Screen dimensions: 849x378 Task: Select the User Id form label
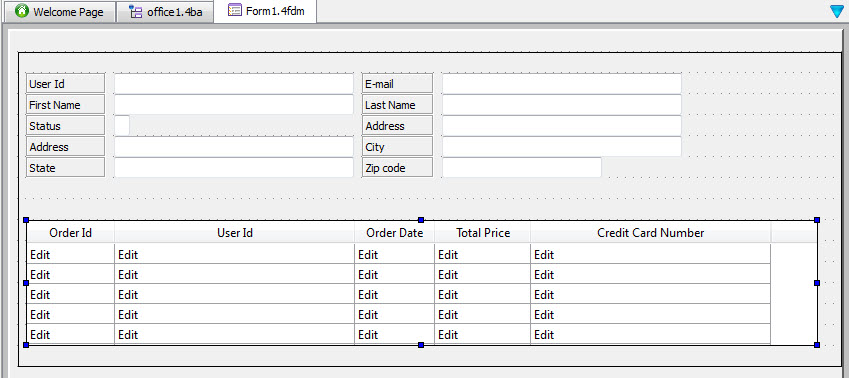[66, 84]
